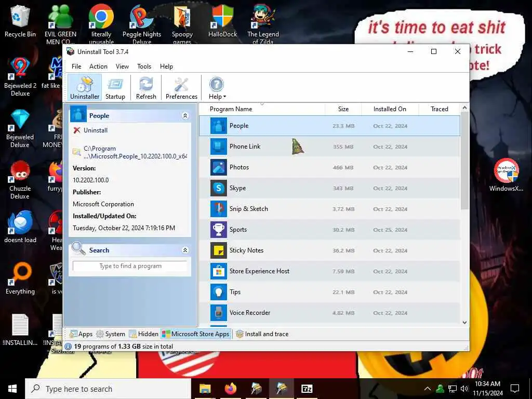Show hidden system tray icons
This screenshot has width=532, height=399.
pos(428,389)
